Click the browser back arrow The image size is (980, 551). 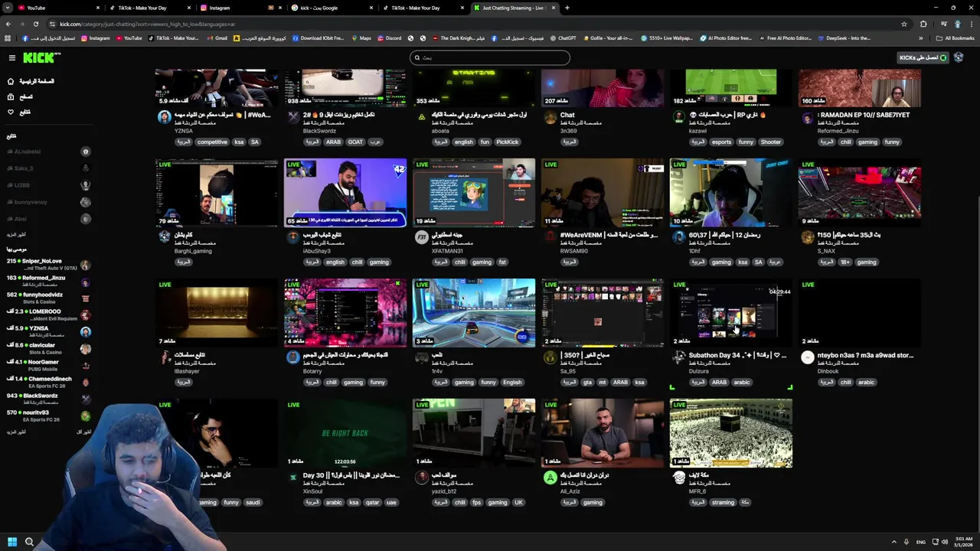click(x=8, y=24)
